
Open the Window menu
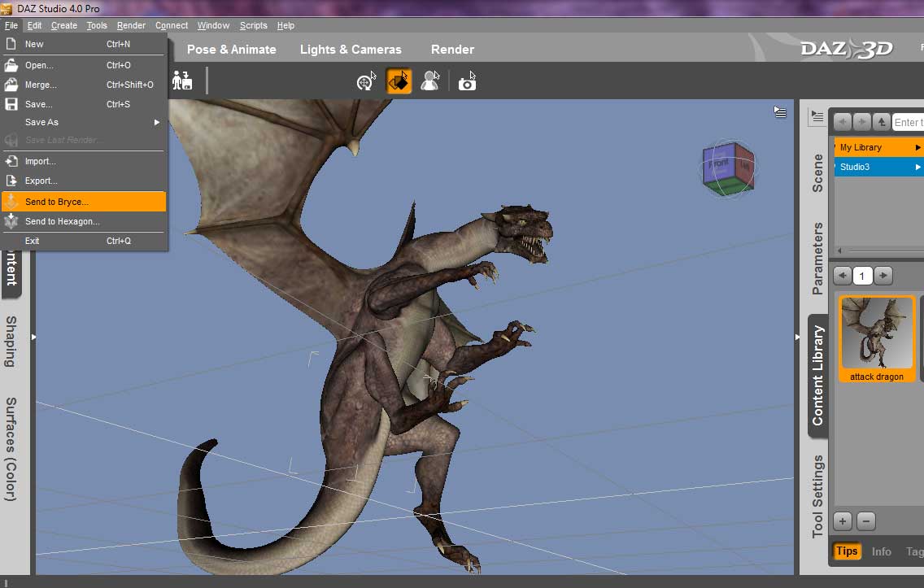tap(213, 25)
